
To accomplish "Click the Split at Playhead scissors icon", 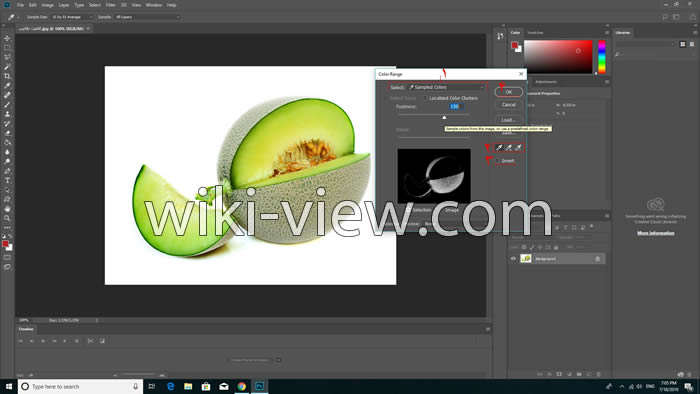I will click(x=90, y=340).
